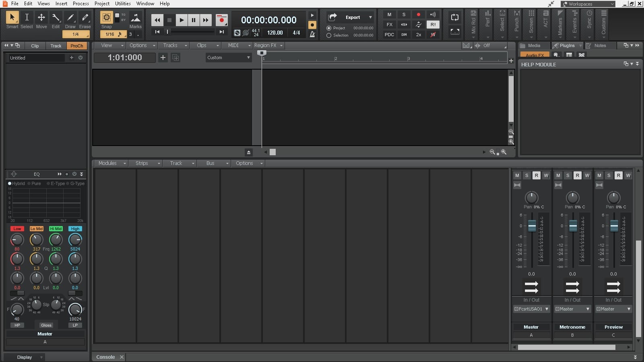Select the Smart tool
644x362 pixels.
coord(12,20)
